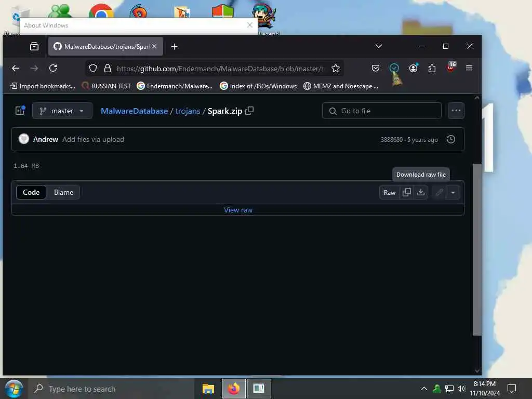Viewport: 532px width, 399px height.
Task: Open the Windows Start menu
Action: [14, 389]
